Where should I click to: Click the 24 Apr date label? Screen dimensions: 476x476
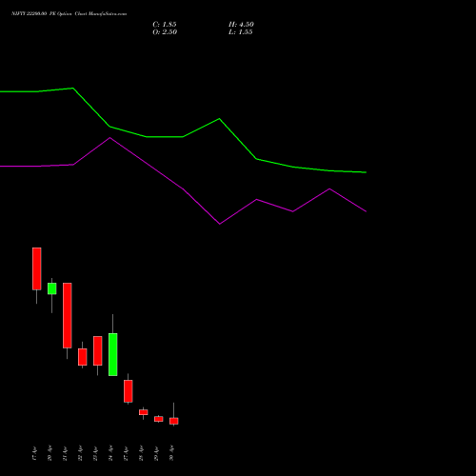coord(110,453)
